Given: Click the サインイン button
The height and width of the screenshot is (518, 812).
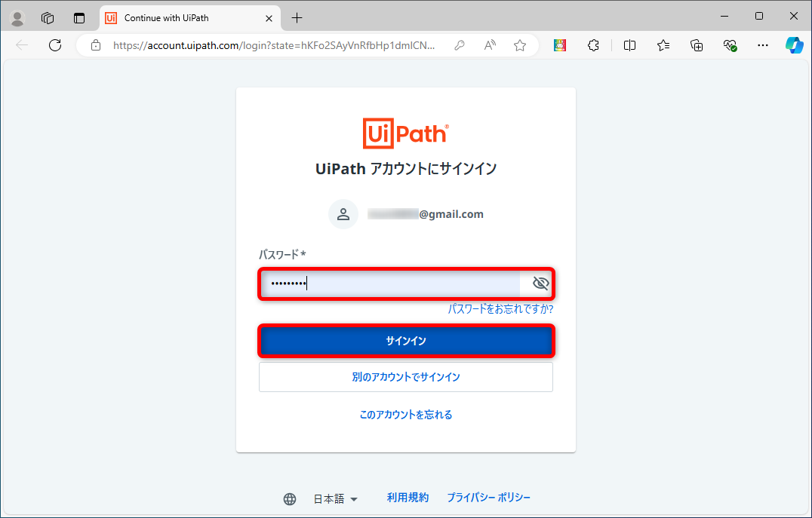Looking at the screenshot, I should tap(406, 341).
